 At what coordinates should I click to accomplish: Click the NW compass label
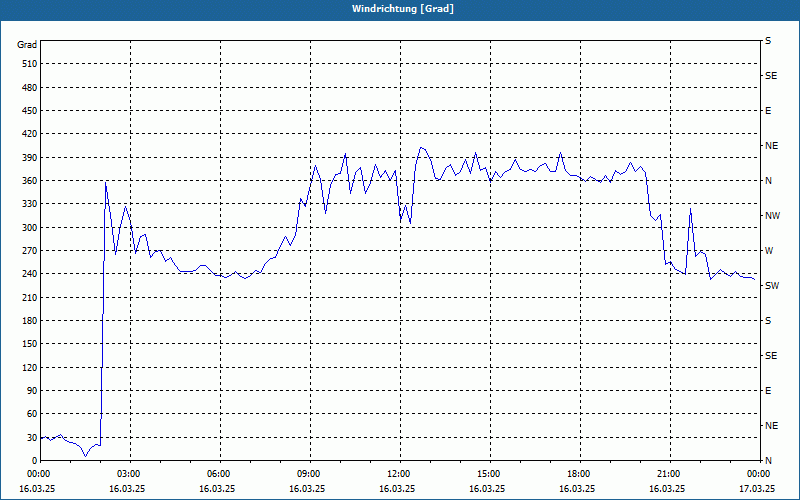772,216
